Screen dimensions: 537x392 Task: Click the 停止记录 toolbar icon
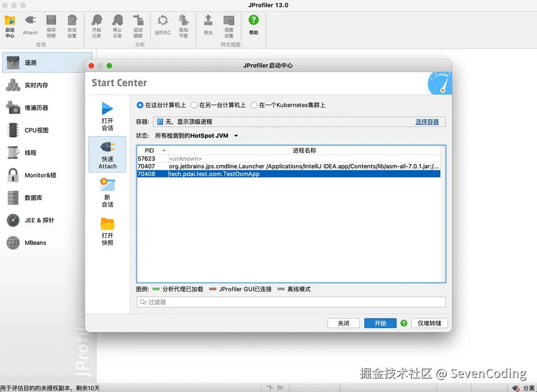117,26
